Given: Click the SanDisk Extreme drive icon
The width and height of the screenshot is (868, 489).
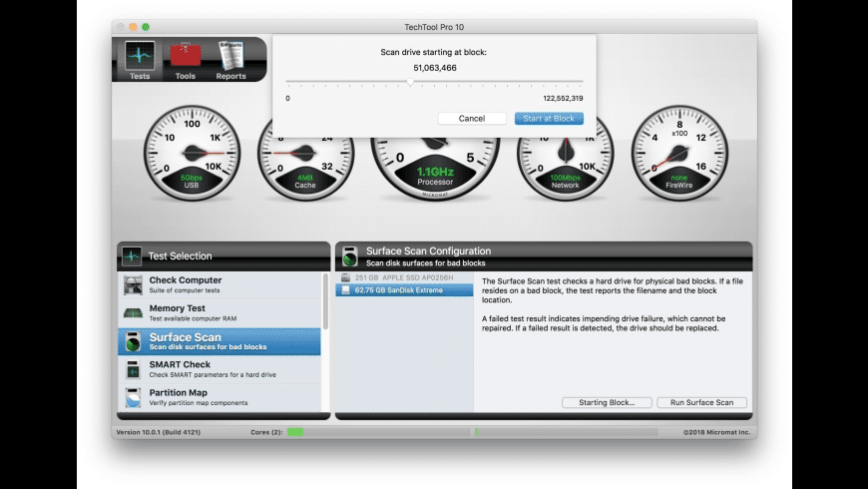Looking at the screenshot, I should coord(345,289).
